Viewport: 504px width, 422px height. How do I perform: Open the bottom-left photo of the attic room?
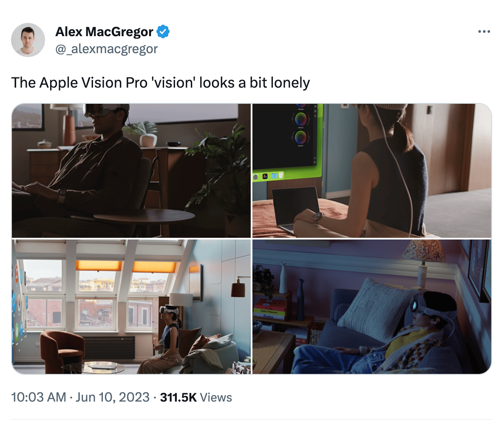coord(131,307)
